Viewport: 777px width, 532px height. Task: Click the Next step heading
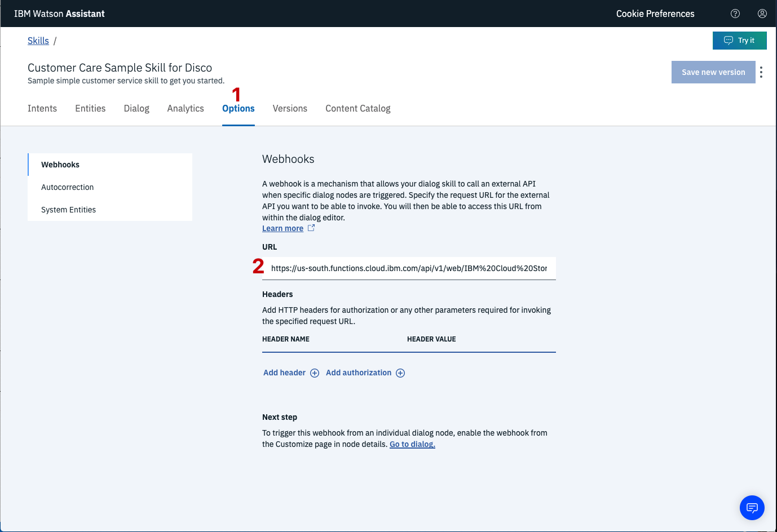(280, 417)
